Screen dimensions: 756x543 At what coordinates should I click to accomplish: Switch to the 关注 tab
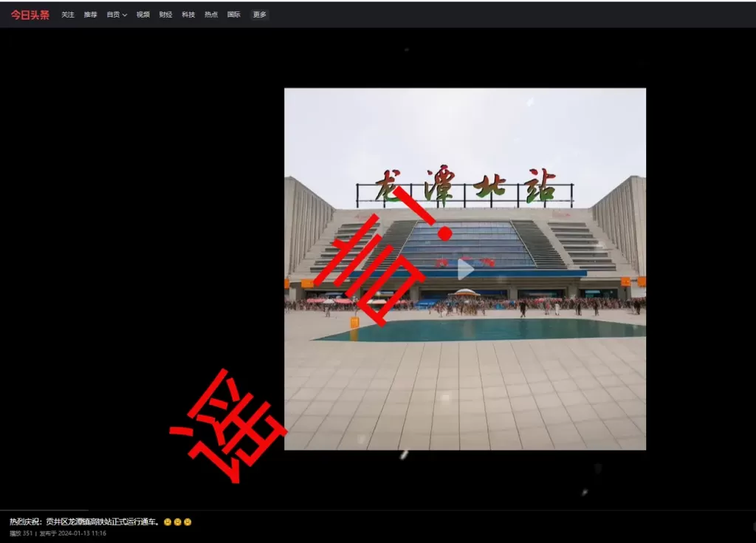[x=68, y=13]
